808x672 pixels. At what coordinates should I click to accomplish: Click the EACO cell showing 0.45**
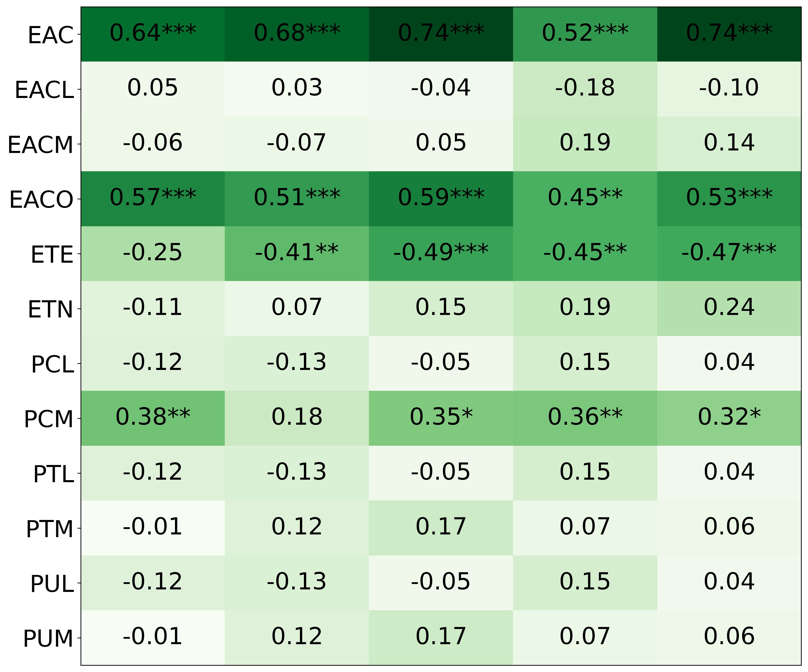coord(585,198)
